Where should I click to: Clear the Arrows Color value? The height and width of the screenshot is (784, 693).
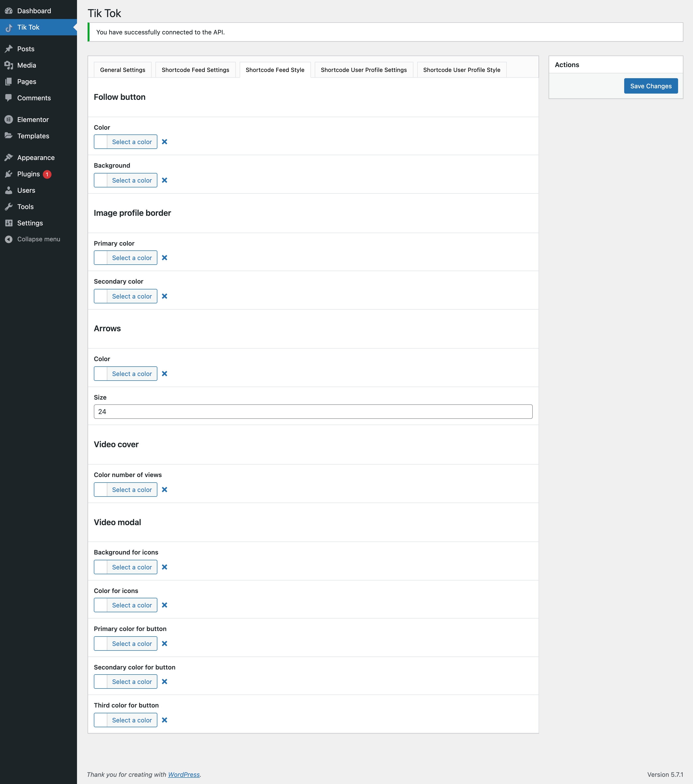point(165,374)
